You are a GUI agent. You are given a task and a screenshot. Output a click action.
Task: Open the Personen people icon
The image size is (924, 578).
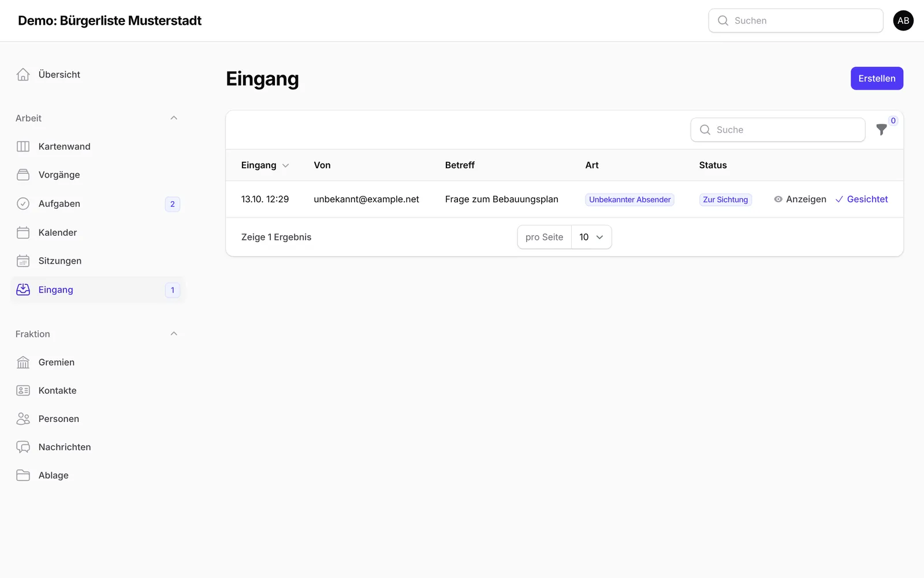(23, 418)
